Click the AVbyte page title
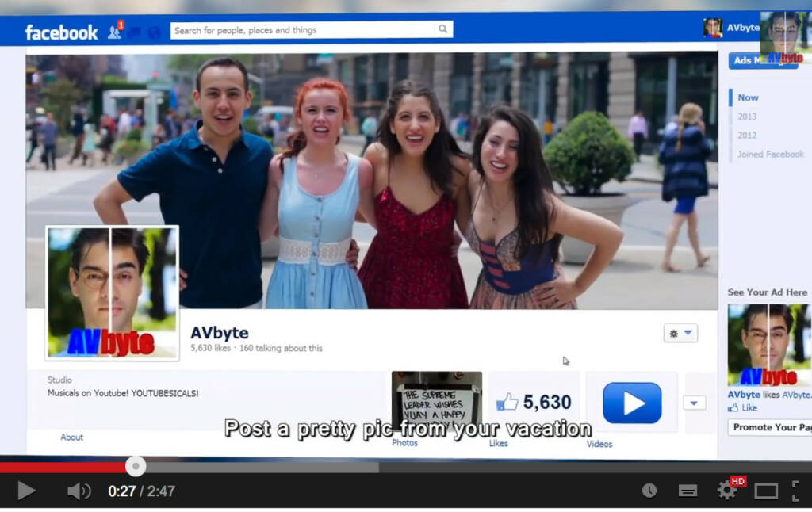Screen dimensions: 812x512 pos(219,333)
